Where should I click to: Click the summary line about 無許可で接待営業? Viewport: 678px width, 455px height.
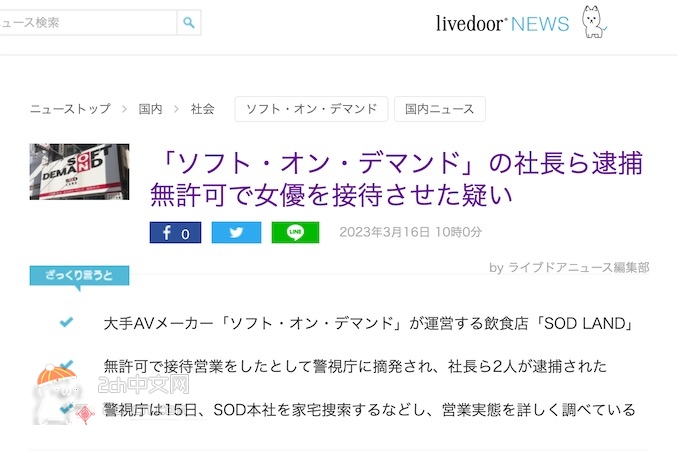coord(355,366)
